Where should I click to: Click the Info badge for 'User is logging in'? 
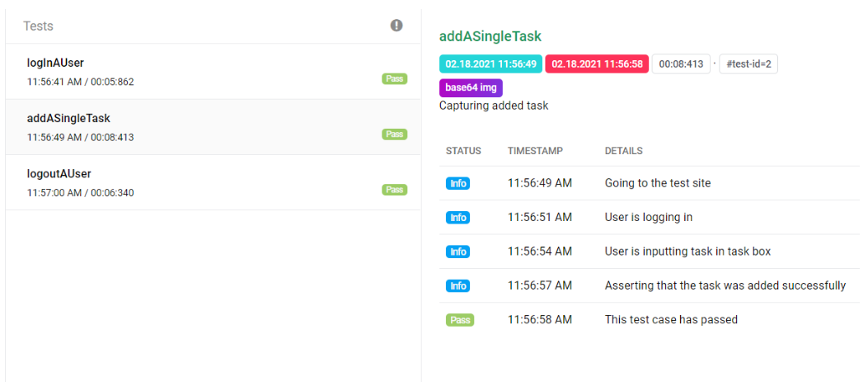[457, 218]
